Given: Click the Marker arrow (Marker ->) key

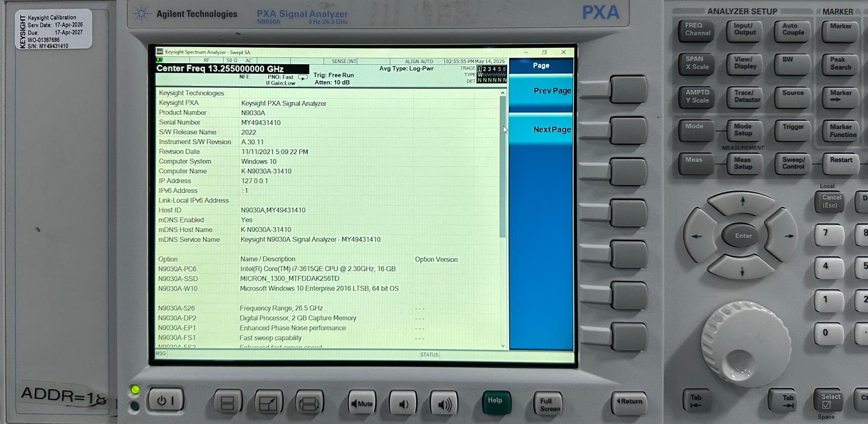Looking at the screenshot, I should point(840,97).
